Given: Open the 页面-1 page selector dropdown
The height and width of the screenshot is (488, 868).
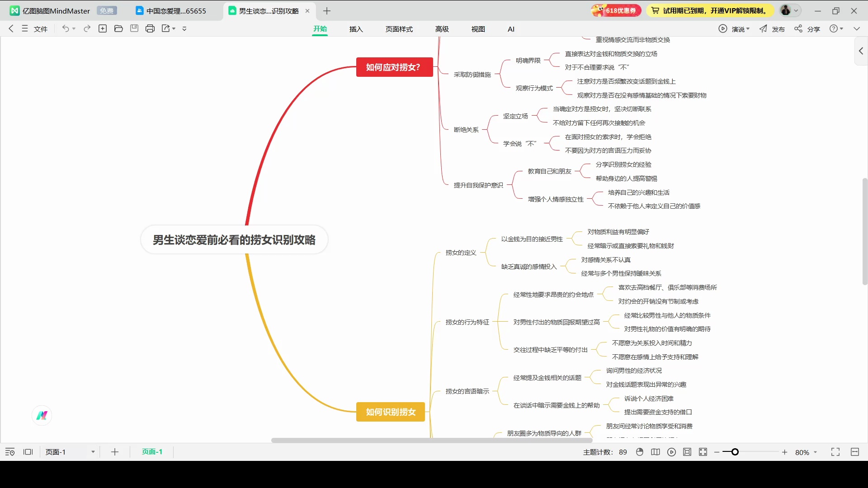Looking at the screenshot, I should (93, 452).
